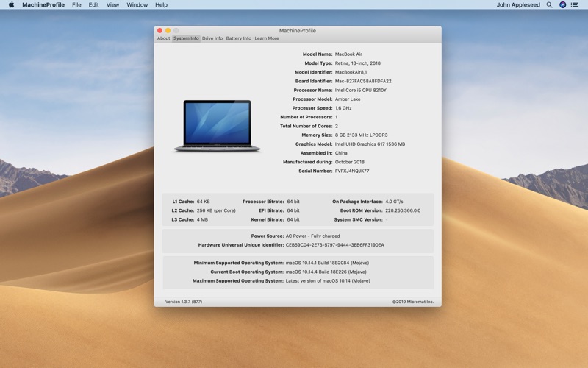The height and width of the screenshot is (368, 588).
Task: Switch to the About tab
Action: 163,38
